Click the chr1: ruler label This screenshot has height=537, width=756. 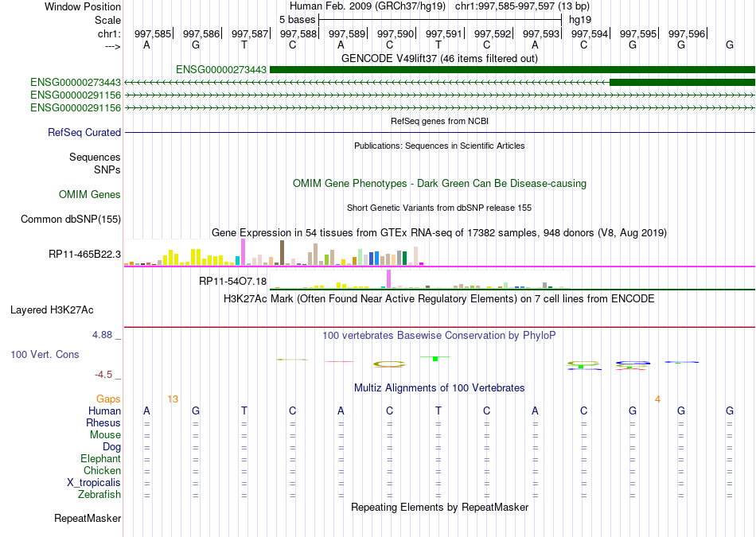click(x=109, y=33)
